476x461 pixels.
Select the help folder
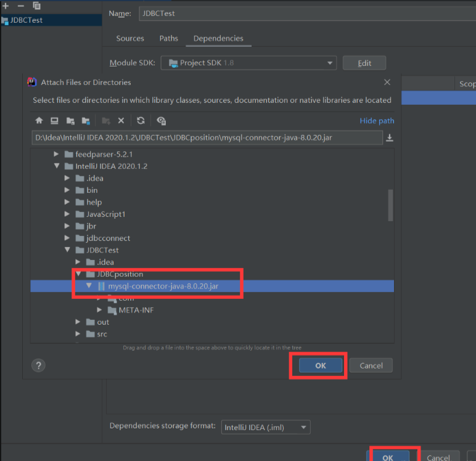click(94, 202)
